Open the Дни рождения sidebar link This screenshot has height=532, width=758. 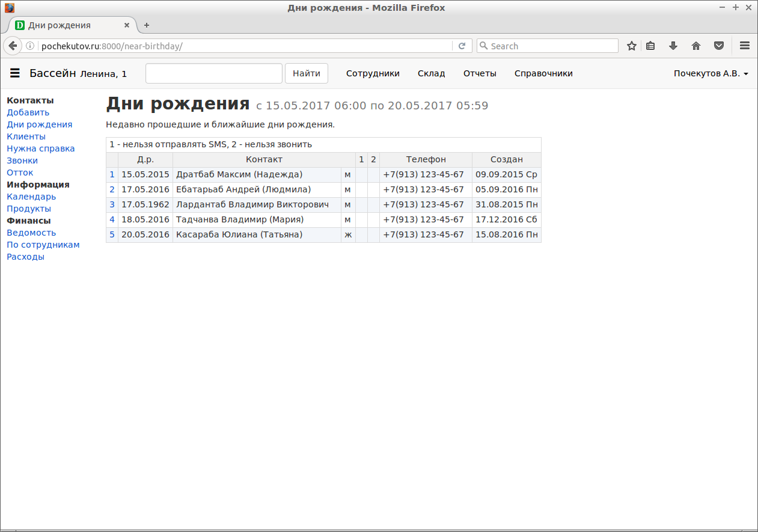tap(40, 124)
